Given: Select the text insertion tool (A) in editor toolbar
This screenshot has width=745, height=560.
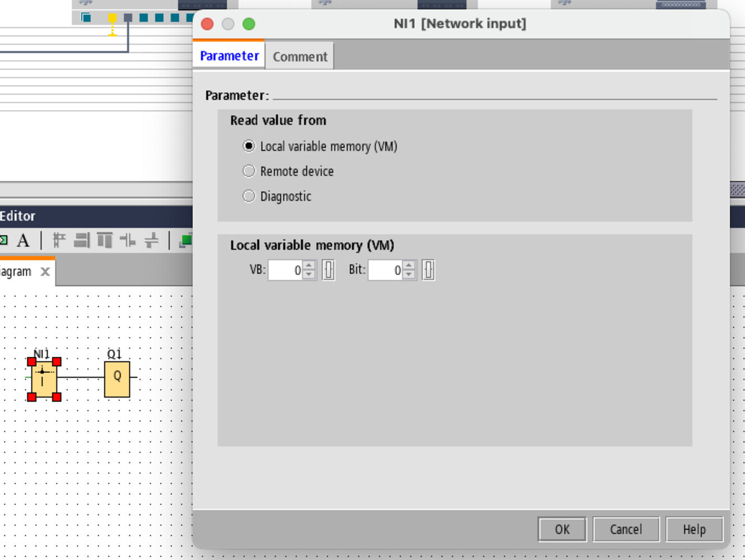Looking at the screenshot, I should click(22, 241).
